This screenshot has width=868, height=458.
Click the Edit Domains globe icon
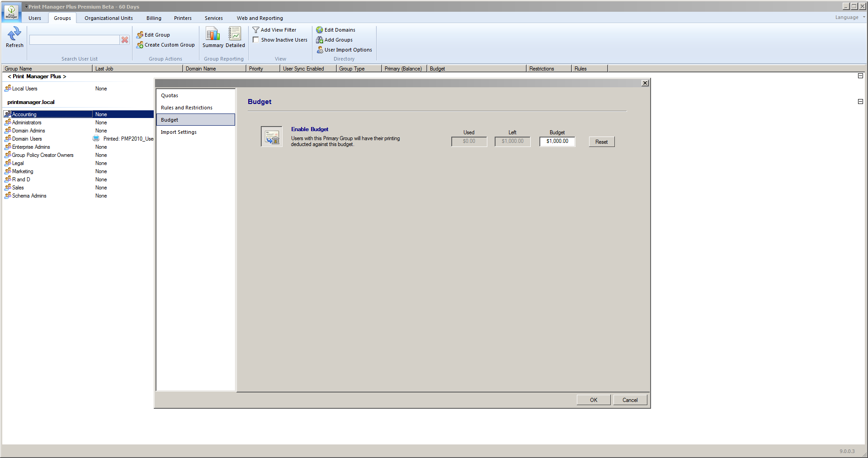[320, 30]
